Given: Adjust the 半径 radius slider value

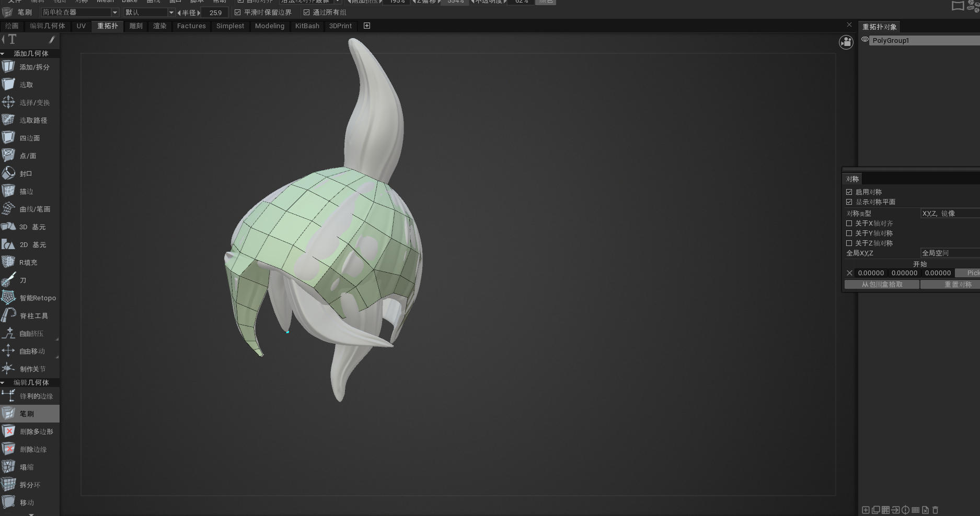Looking at the screenshot, I should pyautogui.click(x=215, y=13).
